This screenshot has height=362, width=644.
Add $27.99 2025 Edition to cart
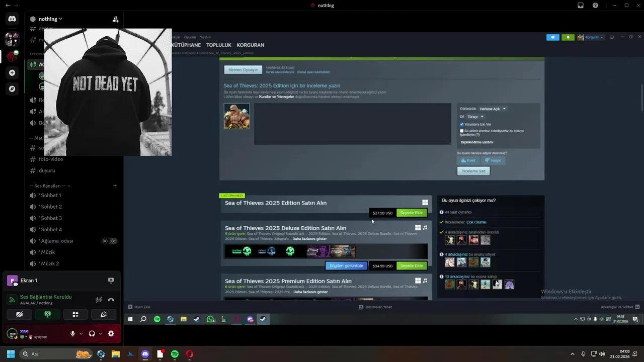pyautogui.click(x=412, y=213)
